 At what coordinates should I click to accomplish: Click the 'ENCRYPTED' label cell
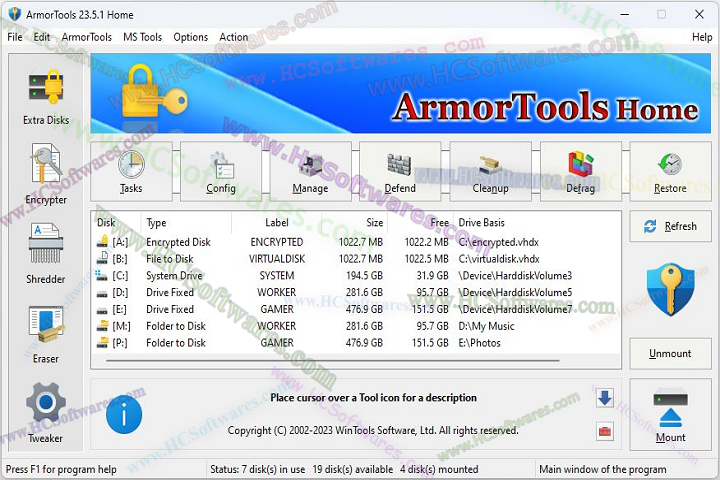tap(277, 242)
